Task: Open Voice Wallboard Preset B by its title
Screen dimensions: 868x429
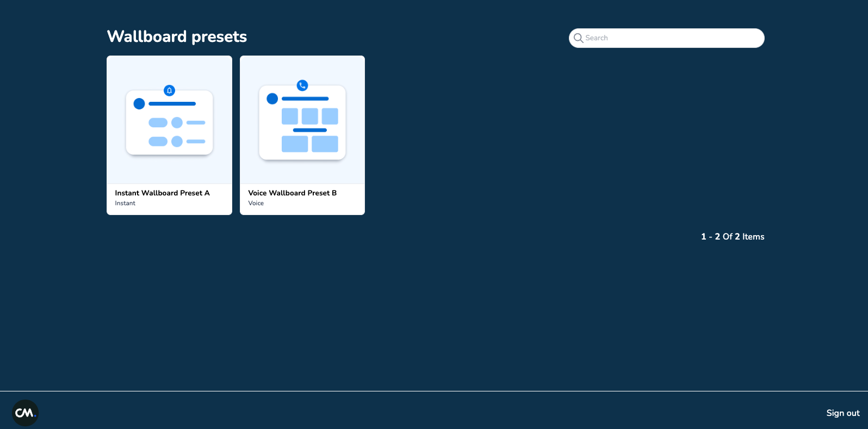Action: tap(292, 193)
